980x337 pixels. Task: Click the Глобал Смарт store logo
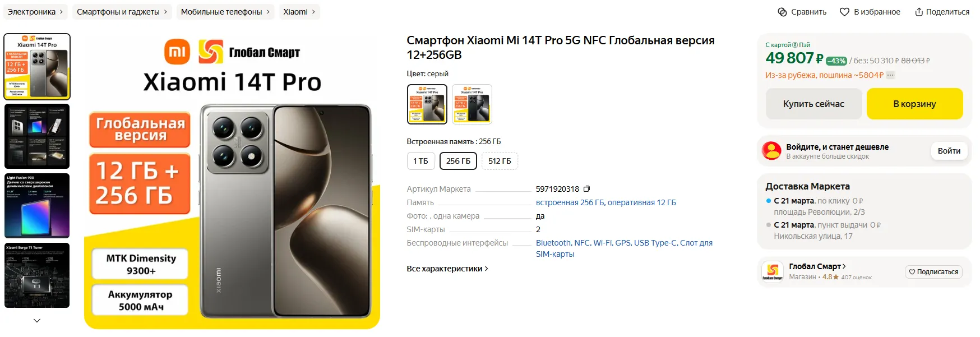[x=773, y=271]
